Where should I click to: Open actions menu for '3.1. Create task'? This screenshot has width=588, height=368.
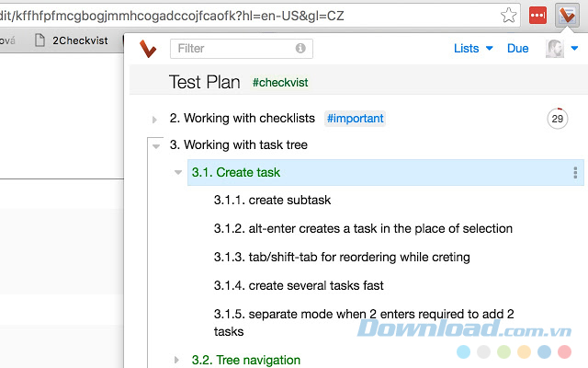tap(575, 172)
